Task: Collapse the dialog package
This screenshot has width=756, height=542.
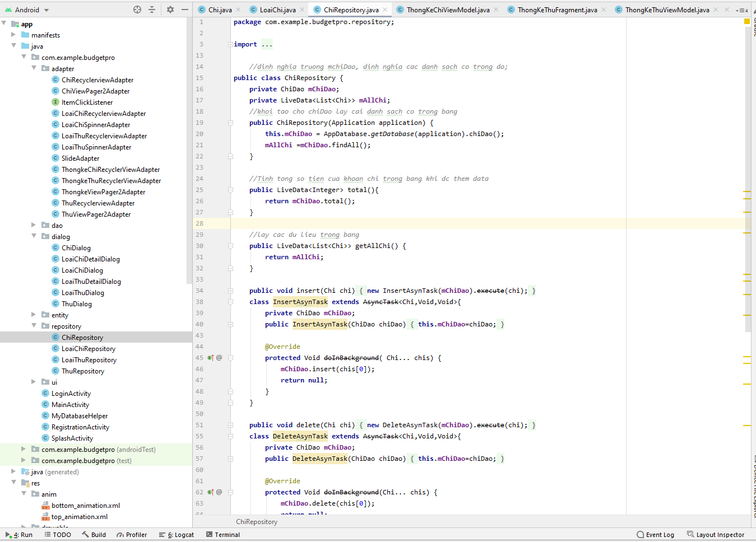Action: 34,236
